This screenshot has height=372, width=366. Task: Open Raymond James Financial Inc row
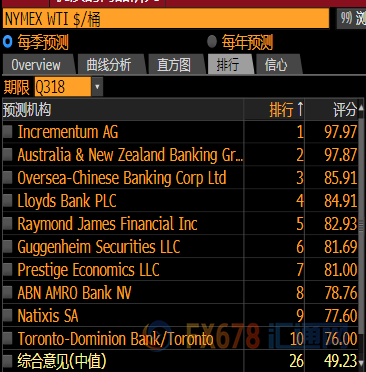[x=180, y=224]
